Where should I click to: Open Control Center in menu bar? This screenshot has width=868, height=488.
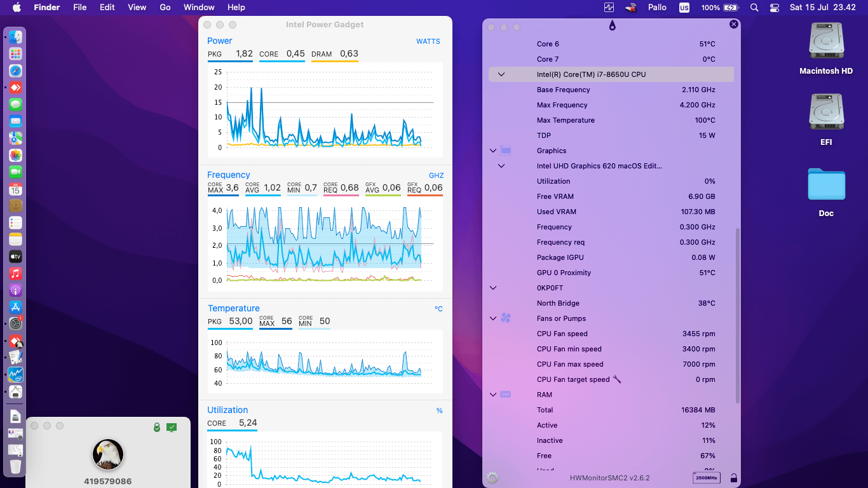tap(774, 8)
